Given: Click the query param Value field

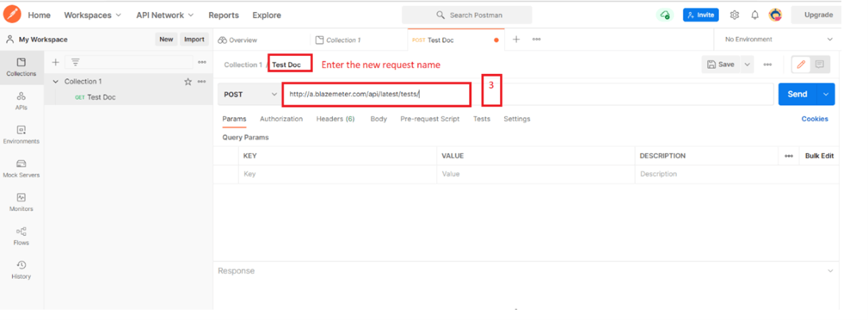Looking at the screenshot, I should (x=536, y=174).
